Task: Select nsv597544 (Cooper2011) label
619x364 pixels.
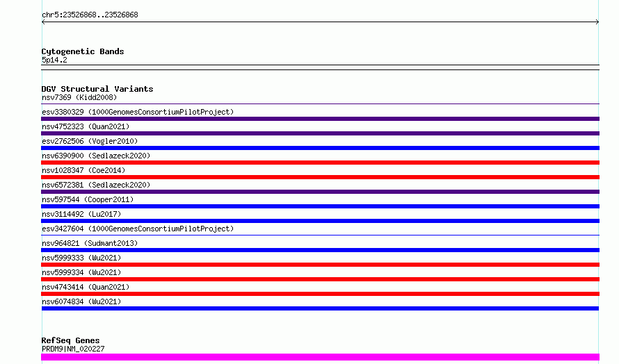Action: pos(88,199)
